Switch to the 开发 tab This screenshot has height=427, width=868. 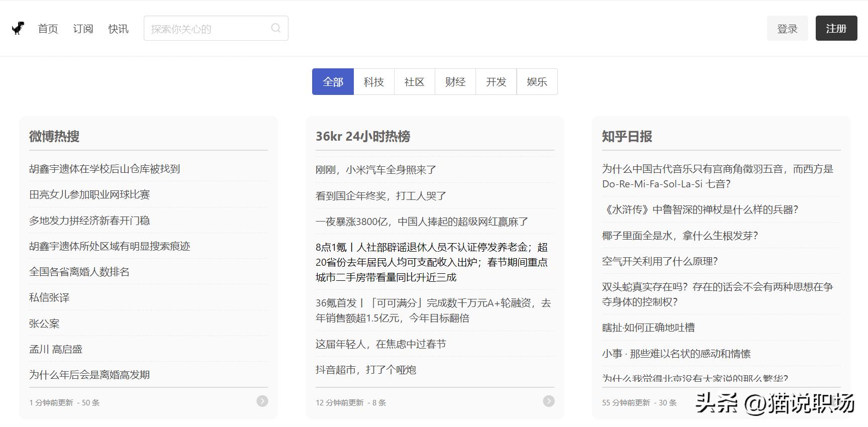pyautogui.click(x=496, y=81)
